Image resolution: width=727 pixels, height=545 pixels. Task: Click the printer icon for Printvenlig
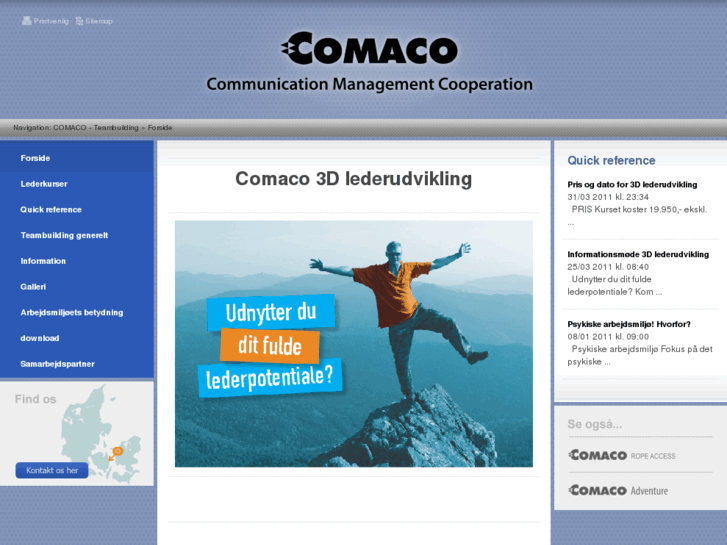click(x=26, y=21)
